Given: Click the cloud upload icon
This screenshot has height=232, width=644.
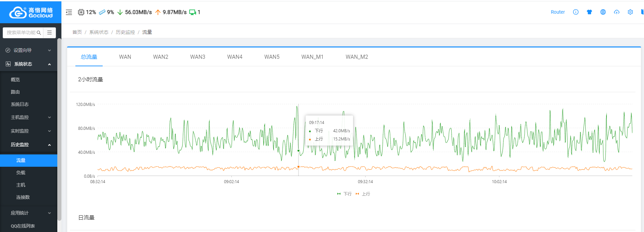Looking at the screenshot, I should coord(617,12).
